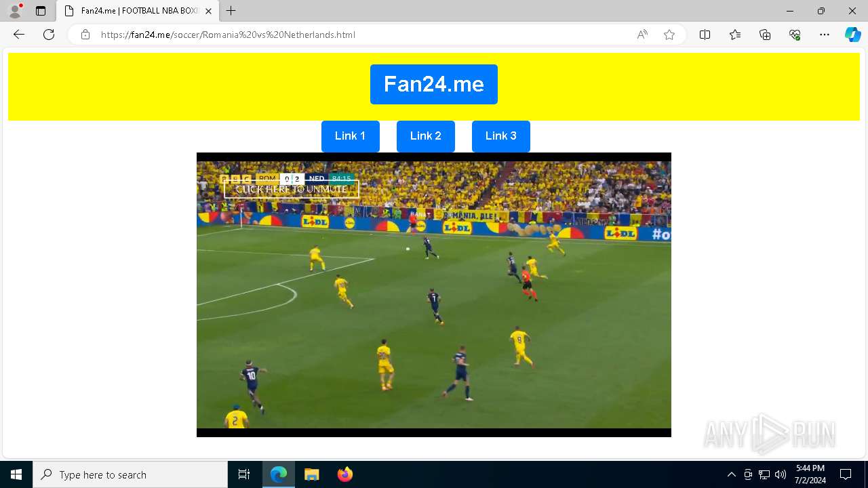
Task: Click the Fan24.me header button
Action: [434, 84]
